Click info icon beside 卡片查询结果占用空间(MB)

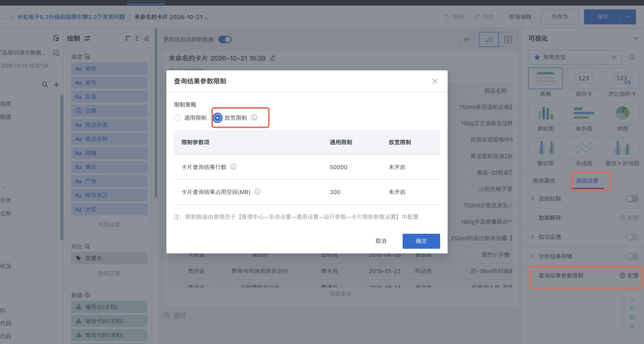pos(258,192)
